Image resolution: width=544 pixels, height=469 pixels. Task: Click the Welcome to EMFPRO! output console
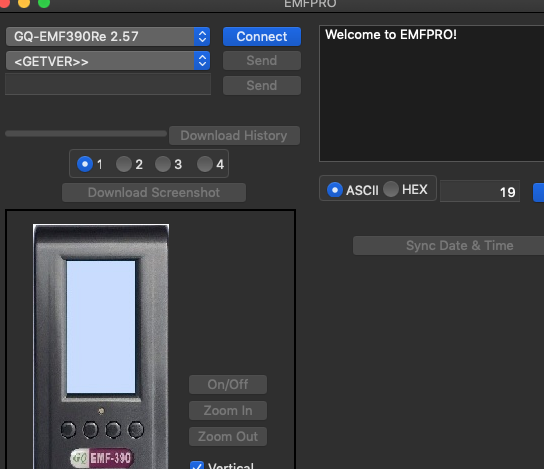(x=432, y=93)
